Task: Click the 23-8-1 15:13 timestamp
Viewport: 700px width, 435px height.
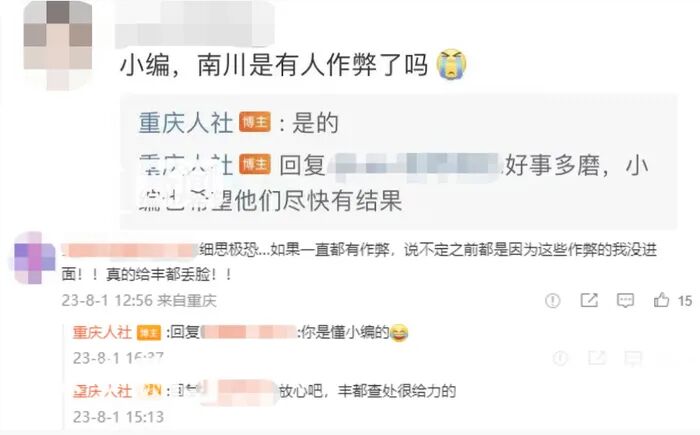Action: point(118,417)
